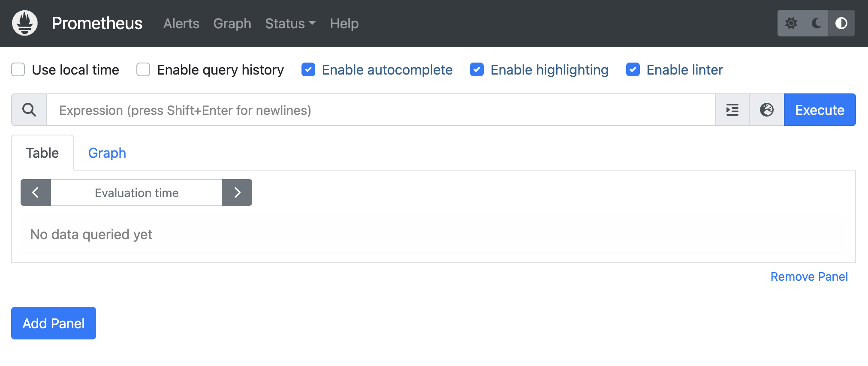
Task: Click the Remove Panel link
Action: pyautogui.click(x=809, y=277)
